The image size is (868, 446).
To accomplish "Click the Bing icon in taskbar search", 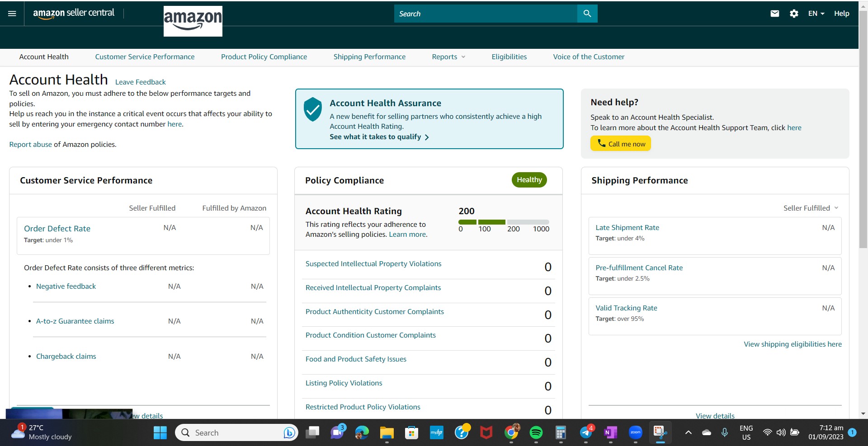I will (289, 433).
